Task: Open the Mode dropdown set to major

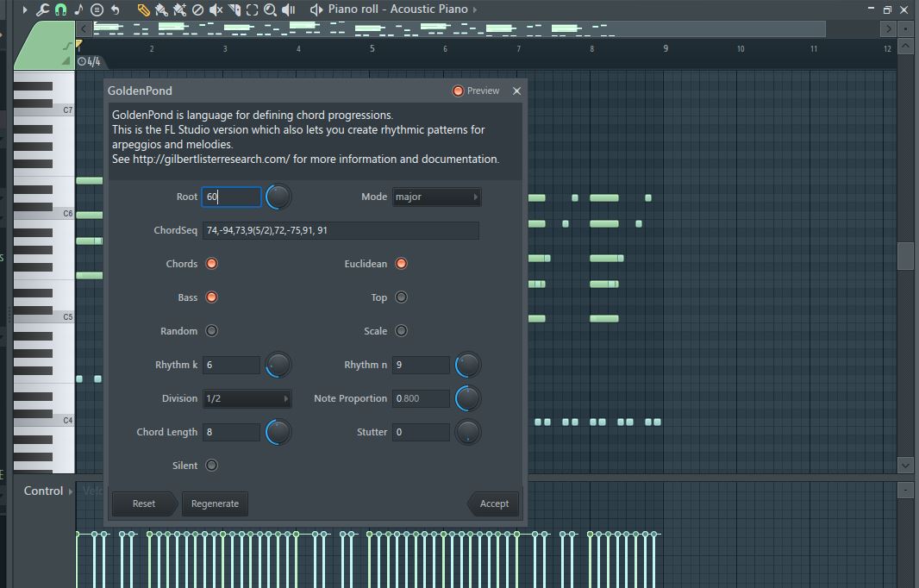Action: tap(436, 197)
